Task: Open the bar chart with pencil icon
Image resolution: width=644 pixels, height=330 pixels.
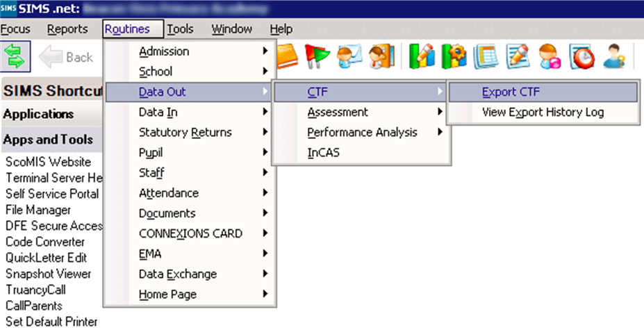Action: 422,57
